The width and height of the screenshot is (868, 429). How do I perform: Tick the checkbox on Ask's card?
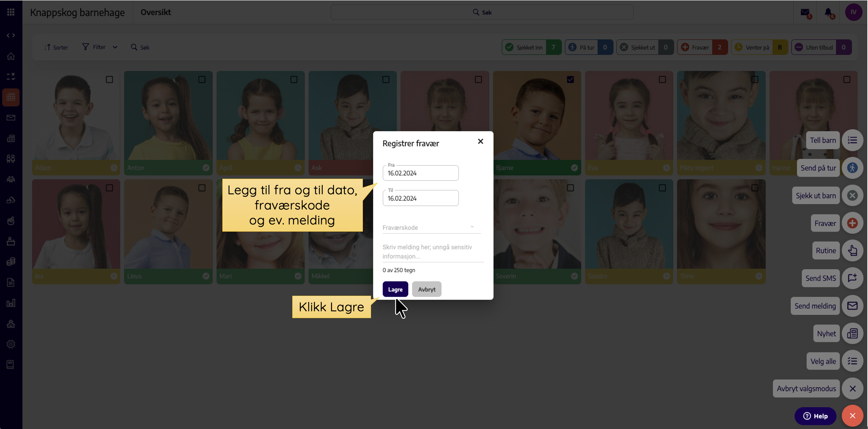click(386, 79)
